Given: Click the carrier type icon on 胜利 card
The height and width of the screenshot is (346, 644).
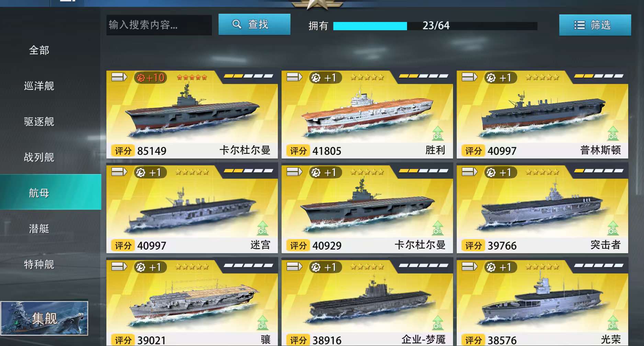Looking at the screenshot, I should point(294,77).
